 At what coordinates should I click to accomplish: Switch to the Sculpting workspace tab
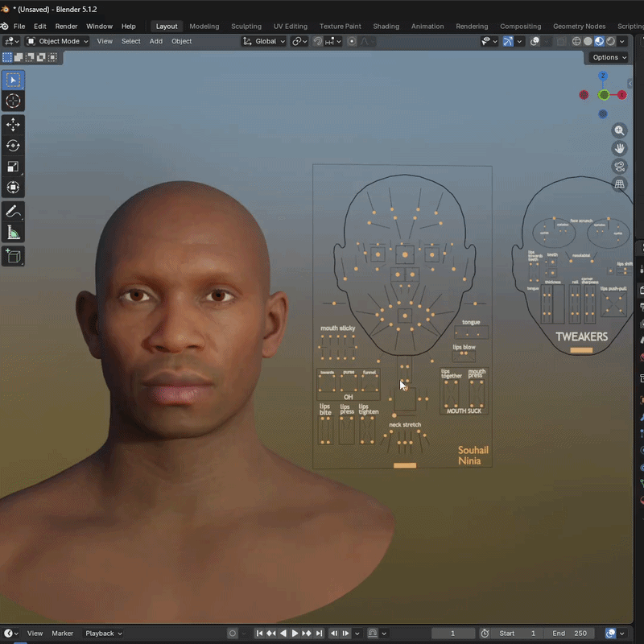pyautogui.click(x=246, y=27)
